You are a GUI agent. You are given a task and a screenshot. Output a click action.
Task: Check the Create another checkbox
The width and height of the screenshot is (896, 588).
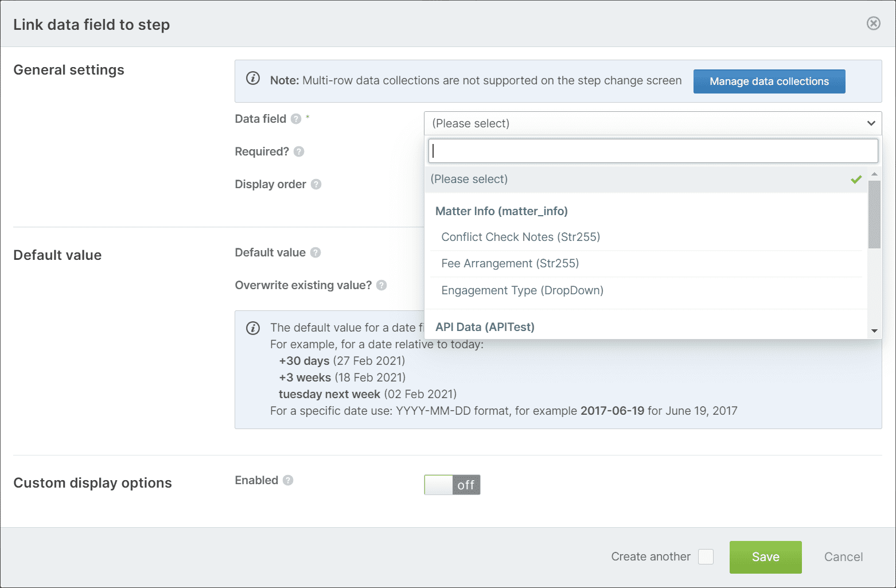(x=706, y=556)
